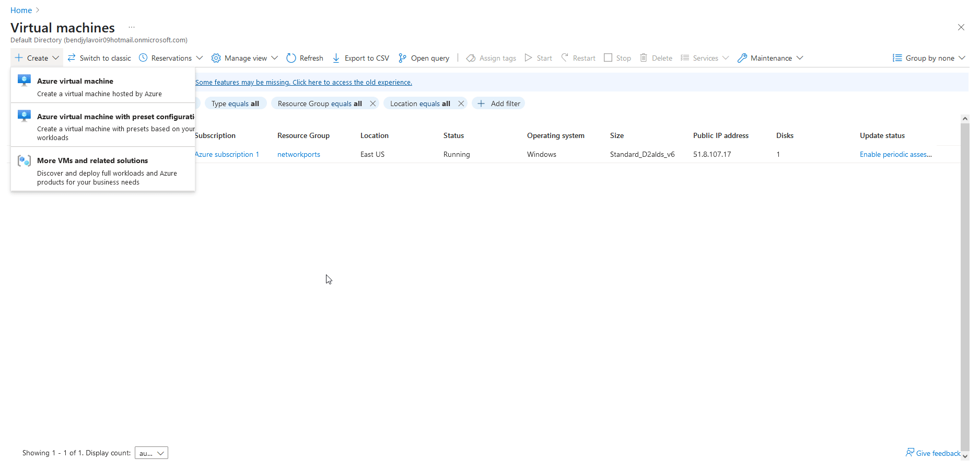Click the Switch to classic arrows icon

point(72,58)
